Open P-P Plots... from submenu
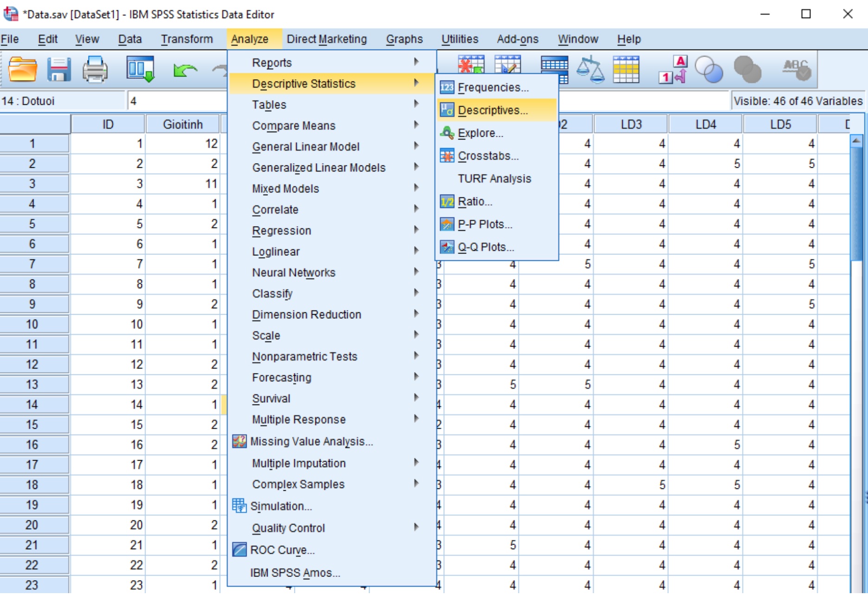 click(497, 224)
